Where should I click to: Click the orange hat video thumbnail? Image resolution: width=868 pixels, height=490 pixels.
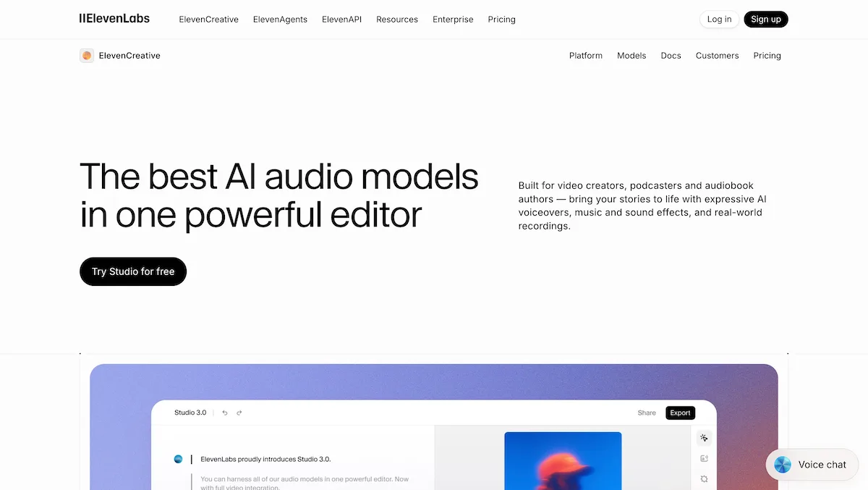[x=563, y=460]
